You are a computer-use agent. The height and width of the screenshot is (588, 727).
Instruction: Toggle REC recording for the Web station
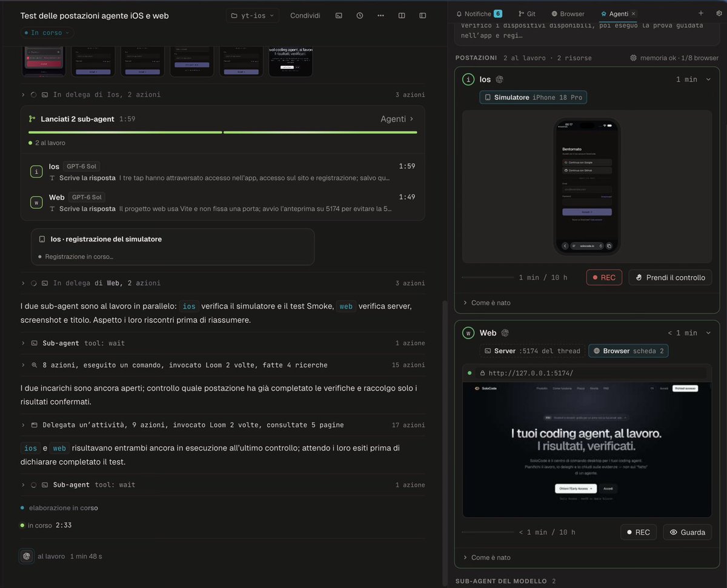(x=639, y=532)
